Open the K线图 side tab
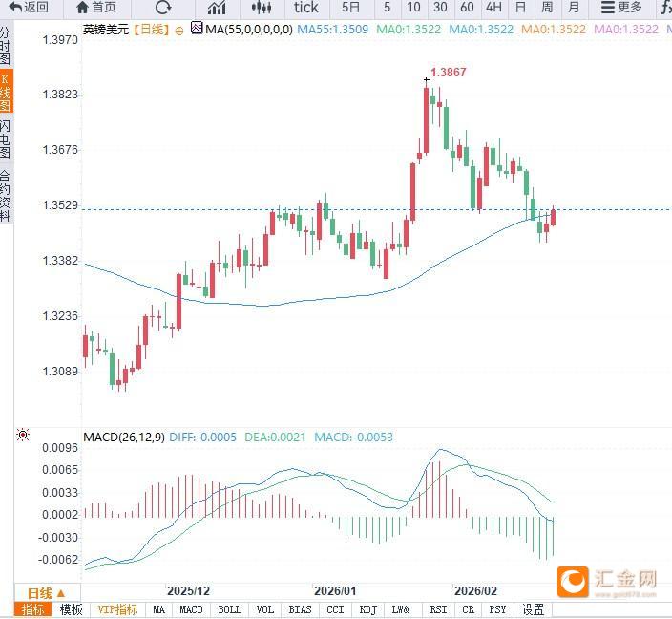Image resolution: width=672 pixels, height=619 pixels. [6, 92]
